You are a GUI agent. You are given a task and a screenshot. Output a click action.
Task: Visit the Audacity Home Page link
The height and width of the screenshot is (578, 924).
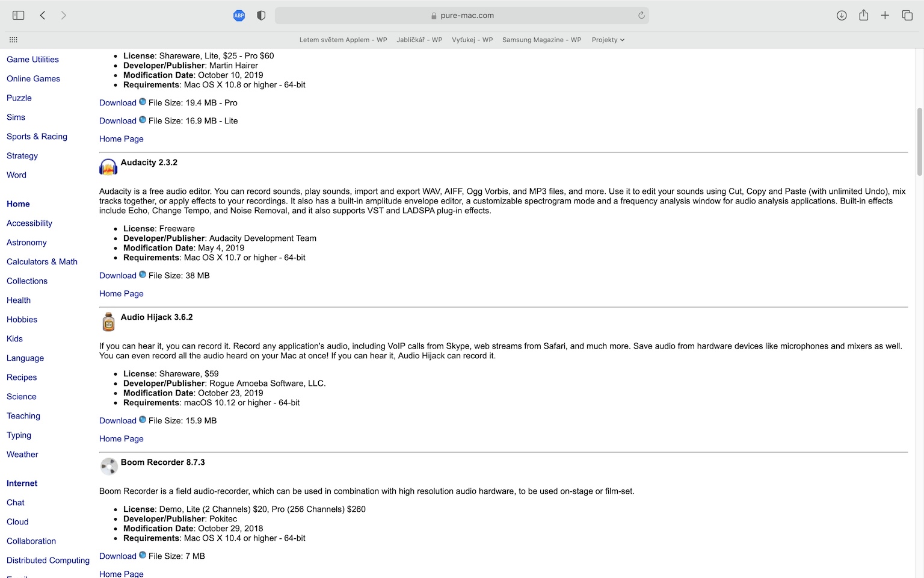pyautogui.click(x=122, y=294)
